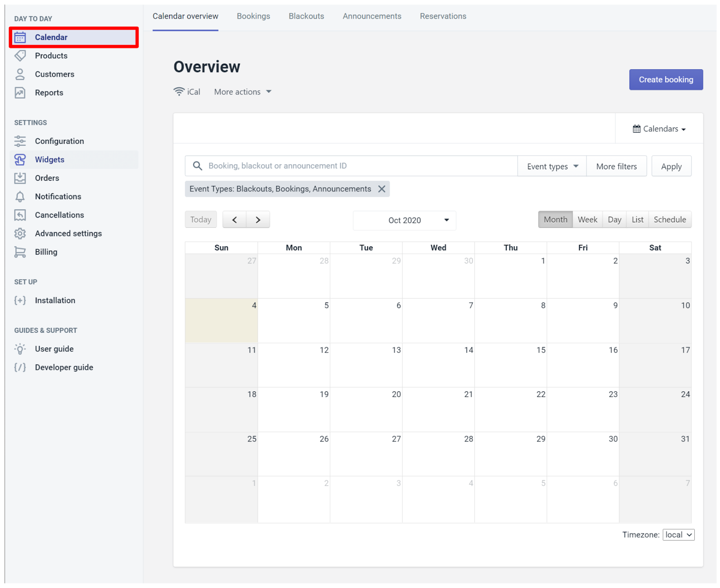Image resolution: width=720 pixels, height=588 pixels.
Task: Open the Reservations tab
Action: coord(443,16)
